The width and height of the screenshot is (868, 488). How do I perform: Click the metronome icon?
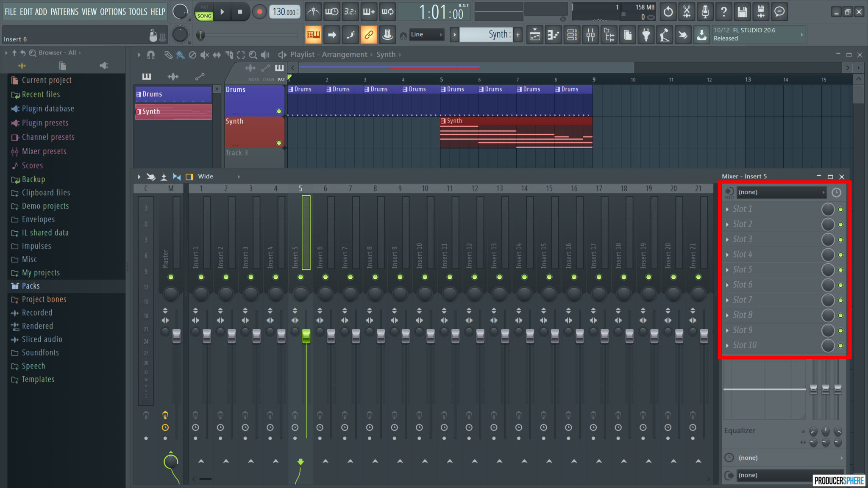(x=313, y=11)
